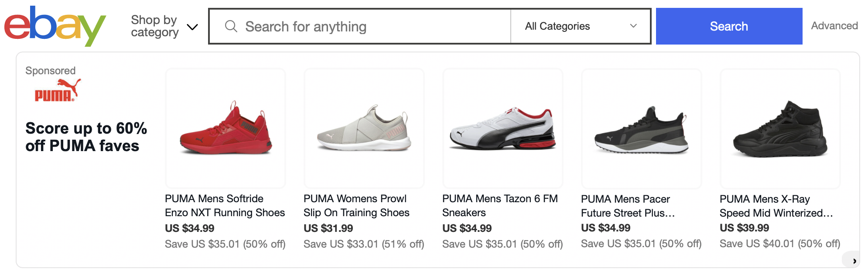Screen dimensions: 868x276
Task: Click PUMA Mens Tazon 6 FM title
Action: pos(500,206)
